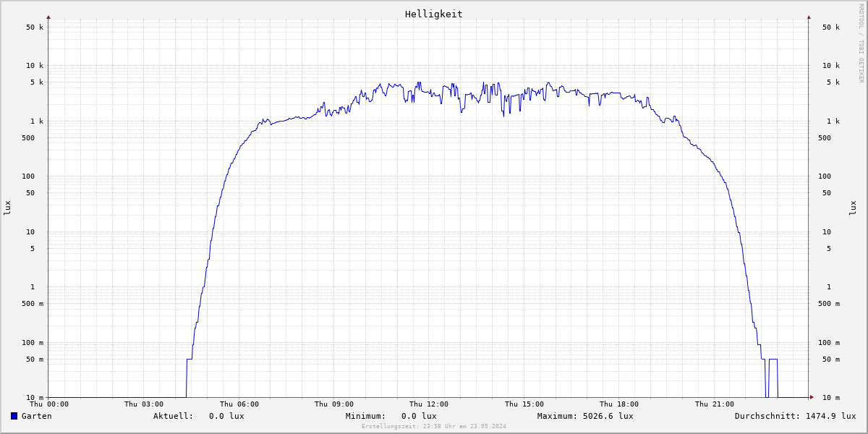Select the 'Garten' legend label
The width and height of the screenshot is (868, 434).
click(37, 416)
